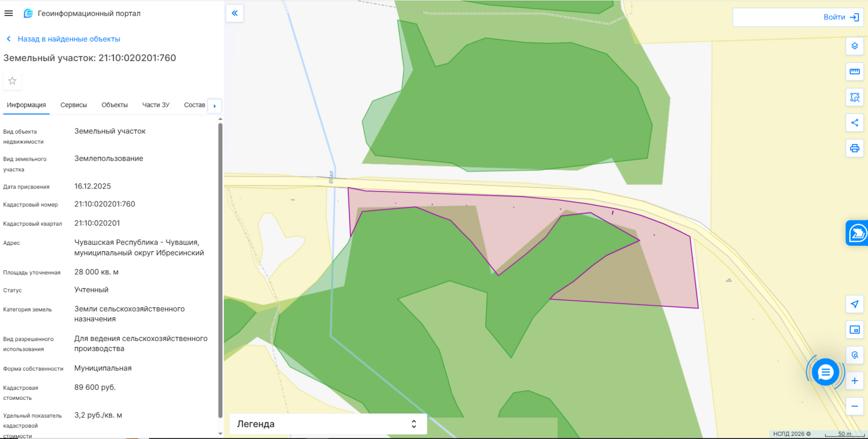This screenshot has height=439, width=868.
Task: Open the chat support bubble
Action: pos(825,372)
